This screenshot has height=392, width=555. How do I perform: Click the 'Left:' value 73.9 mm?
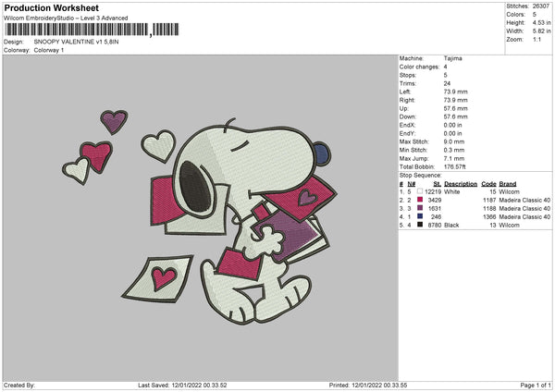pos(455,92)
